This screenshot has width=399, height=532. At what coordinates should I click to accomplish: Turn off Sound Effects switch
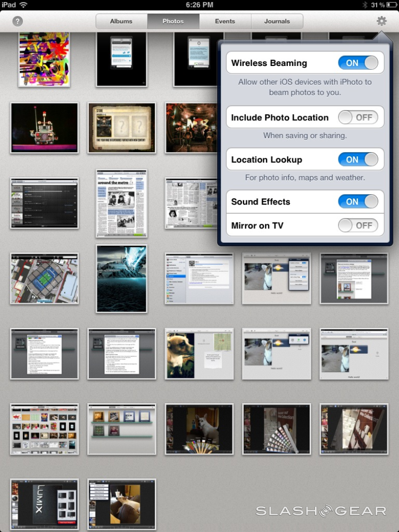point(358,202)
